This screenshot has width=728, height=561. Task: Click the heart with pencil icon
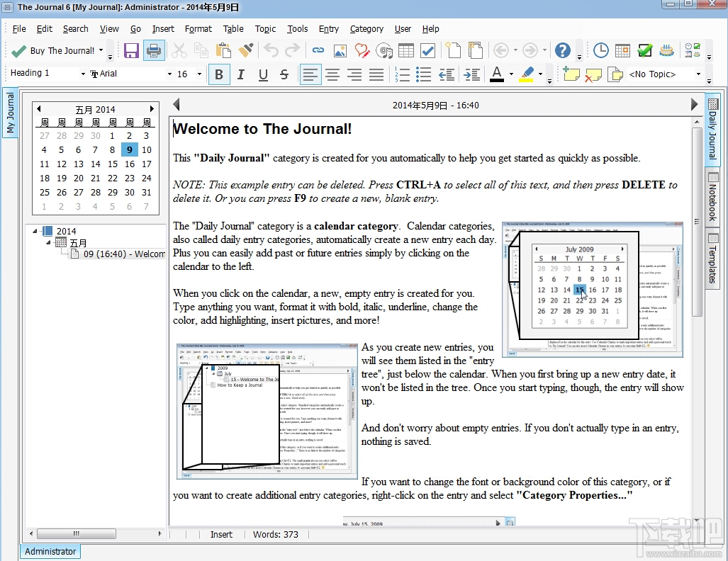point(362,50)
